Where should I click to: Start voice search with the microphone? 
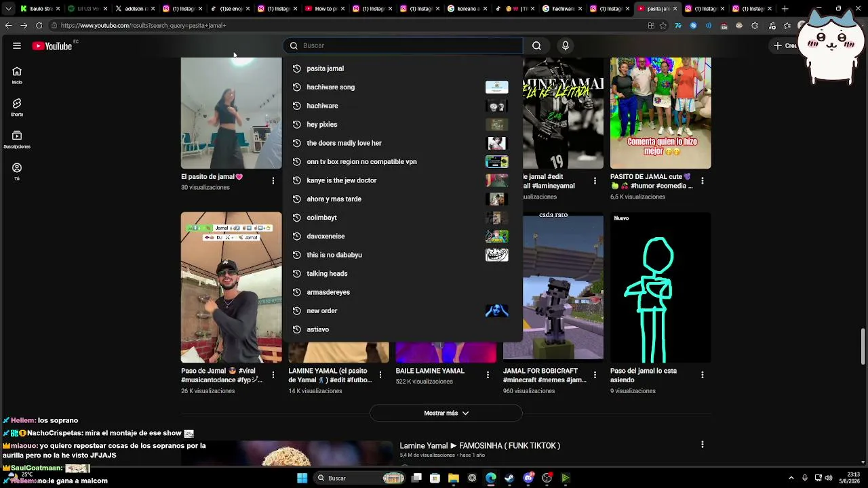[x=566, y=45]
